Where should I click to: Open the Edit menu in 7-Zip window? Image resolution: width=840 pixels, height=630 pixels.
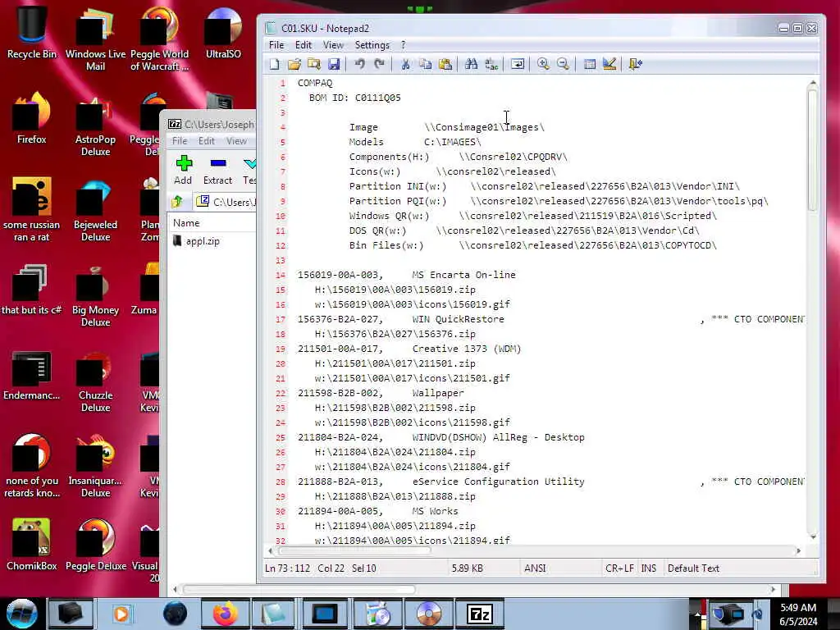[206, 141]
